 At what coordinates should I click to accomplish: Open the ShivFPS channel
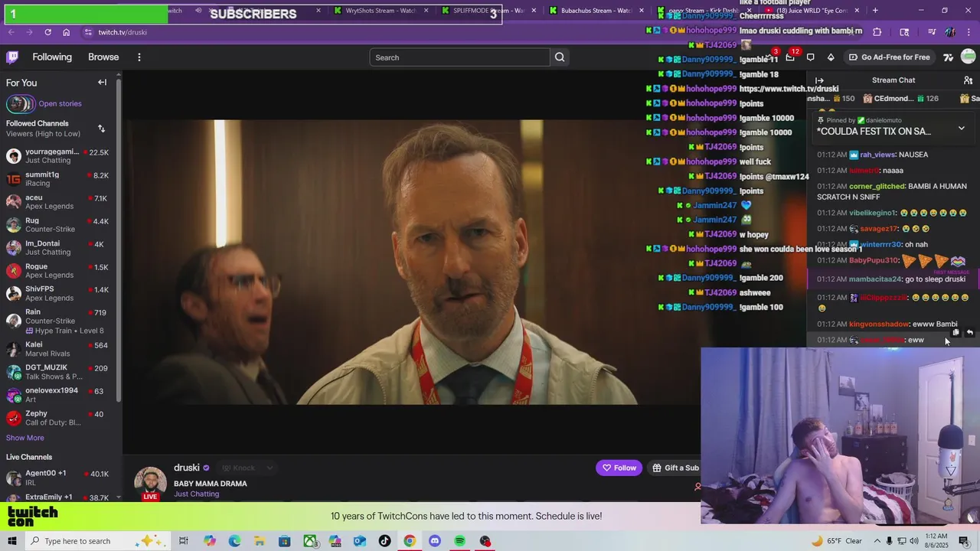[x=59, y=294]
